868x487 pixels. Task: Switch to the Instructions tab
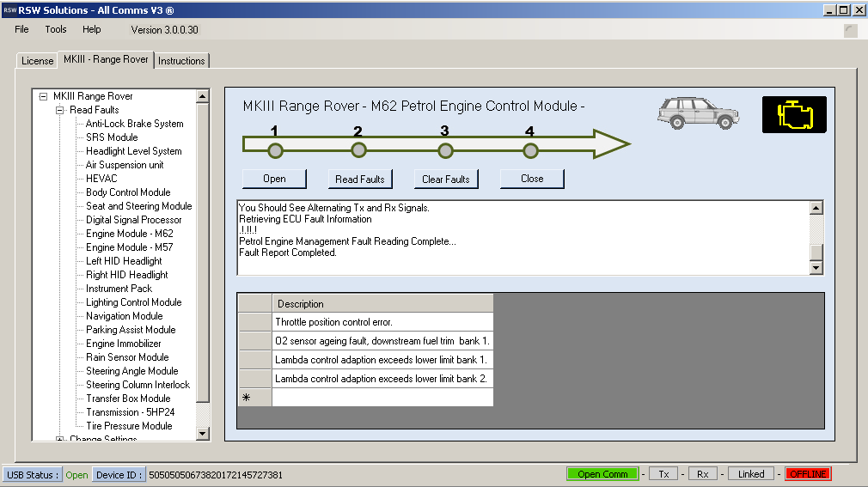181,61
